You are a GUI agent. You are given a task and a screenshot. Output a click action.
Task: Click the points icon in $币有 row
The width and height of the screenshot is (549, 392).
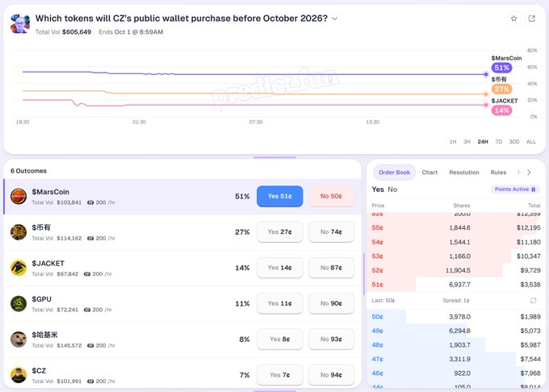tap(90, 238)
